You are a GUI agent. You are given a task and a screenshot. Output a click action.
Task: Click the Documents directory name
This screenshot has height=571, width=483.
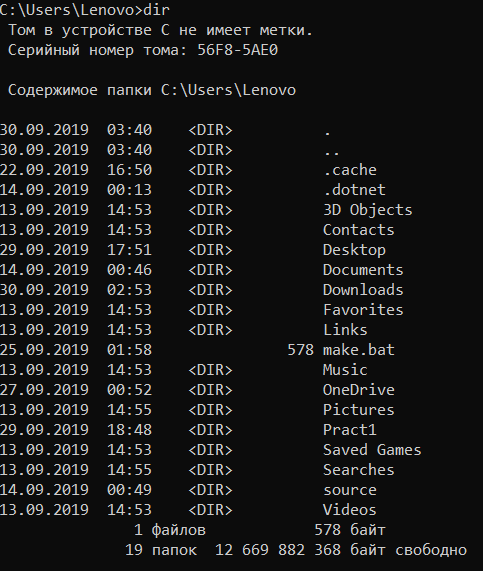[x=363, y=270]
